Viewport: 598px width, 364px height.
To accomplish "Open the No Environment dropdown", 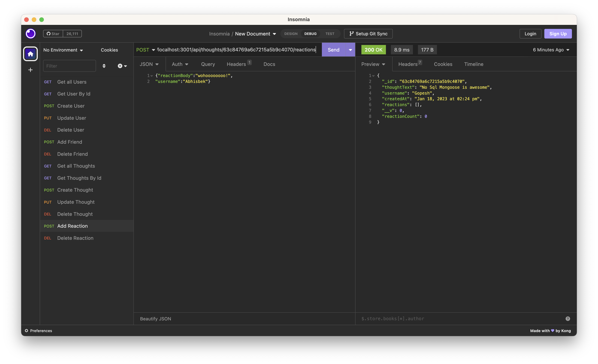I will pyautogui.click(x=63, y=50).
